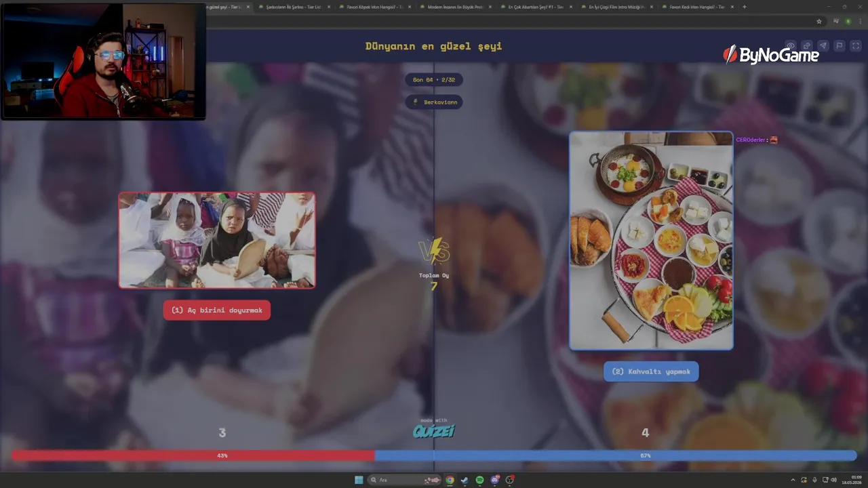This screenshot has width=868, height=488.
Task: Bookmark this page with star icon
Action: [819, 21]
